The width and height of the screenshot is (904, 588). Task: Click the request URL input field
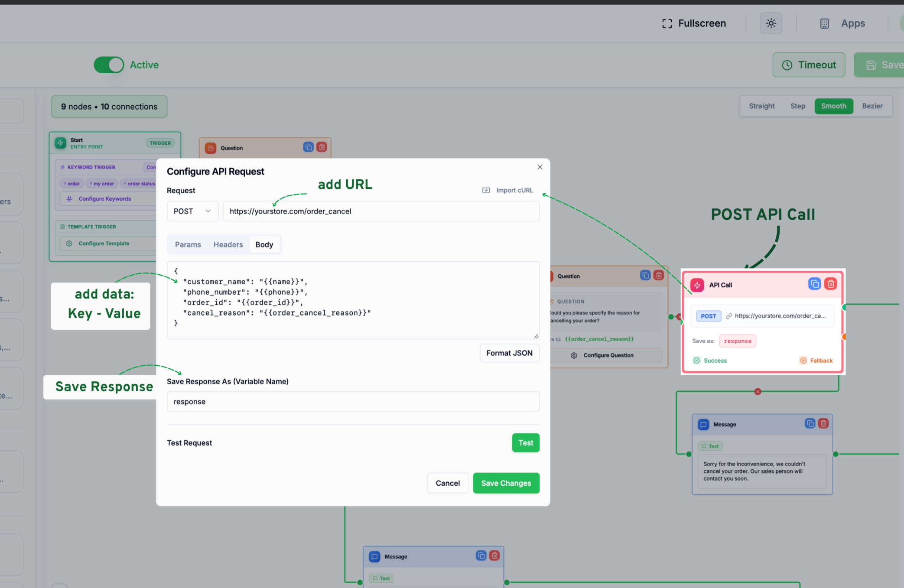381,211
